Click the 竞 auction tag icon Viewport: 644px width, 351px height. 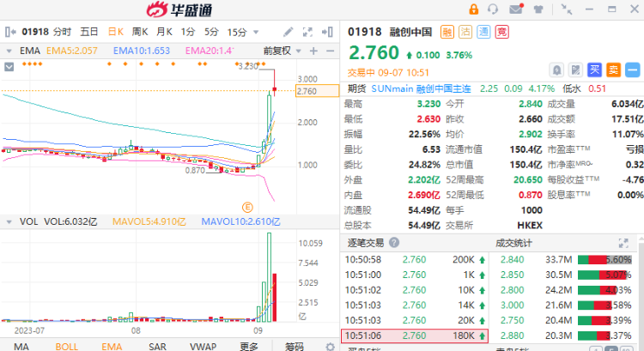[x=502, y=32]
